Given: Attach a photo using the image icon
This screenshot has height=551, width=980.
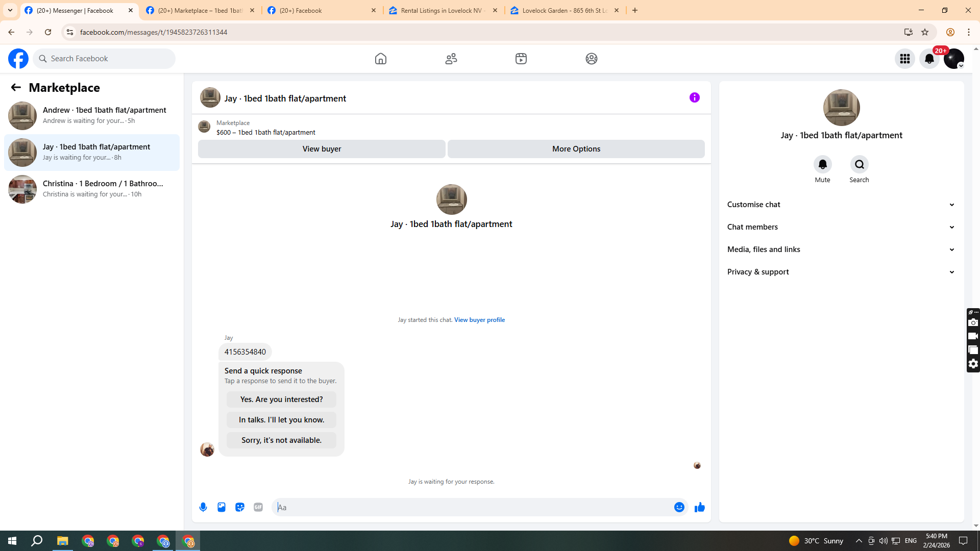Looking at the screenshot, I should pos(222,507).
